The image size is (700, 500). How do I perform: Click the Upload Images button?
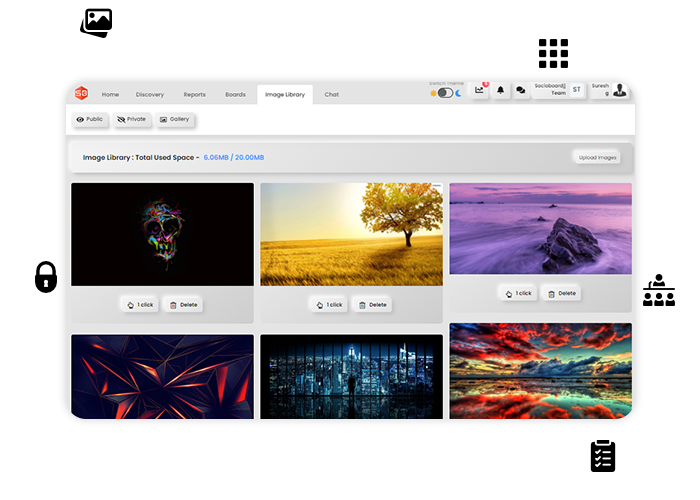coord(597,157)
